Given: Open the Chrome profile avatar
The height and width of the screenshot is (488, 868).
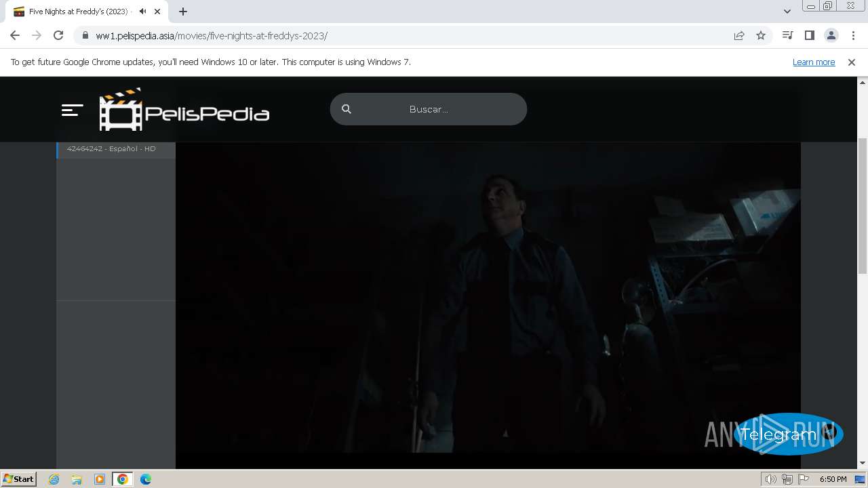Looking at the screenshot, I should pyautogui.click(x=831, y=35).
